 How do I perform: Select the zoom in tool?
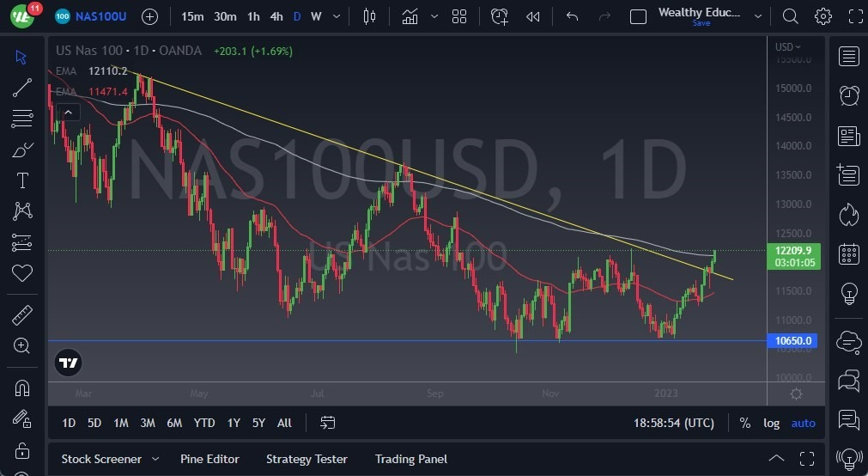[22, 345]
